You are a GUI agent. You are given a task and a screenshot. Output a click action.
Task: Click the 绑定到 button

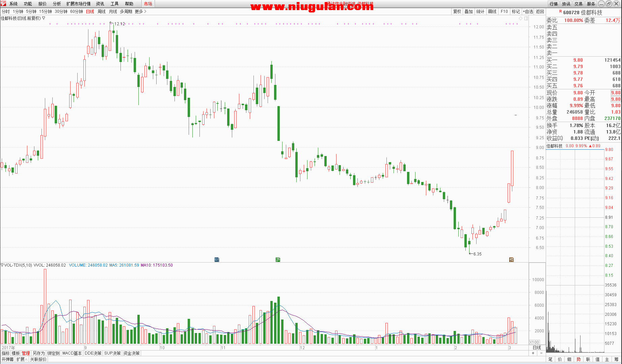tap(53, 353)
